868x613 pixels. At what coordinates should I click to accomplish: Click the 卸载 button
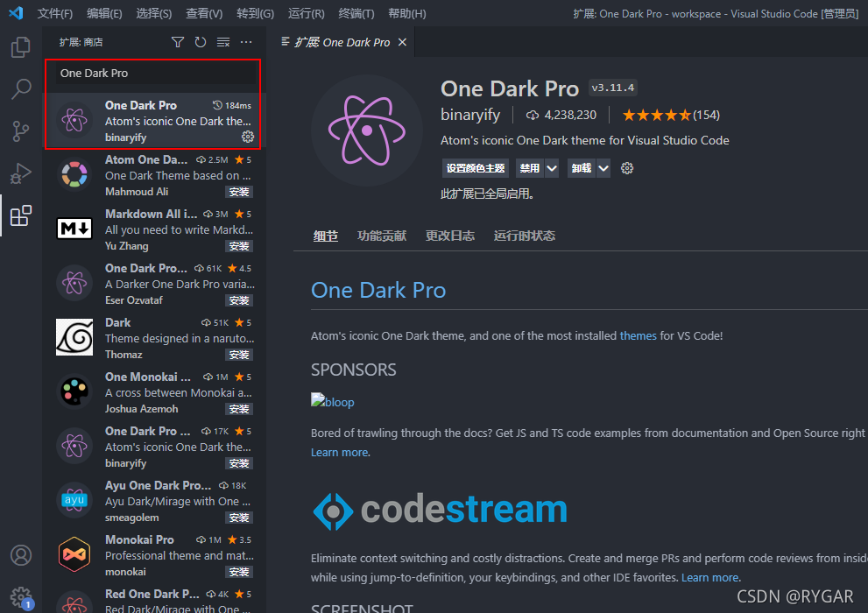[x=582, y=168]
